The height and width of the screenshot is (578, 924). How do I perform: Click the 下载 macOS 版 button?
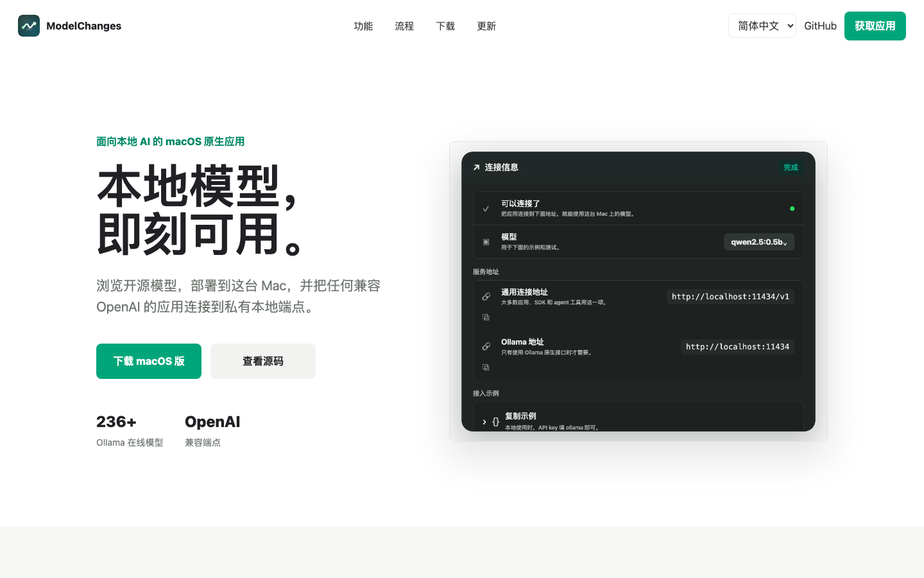point(149,361)
